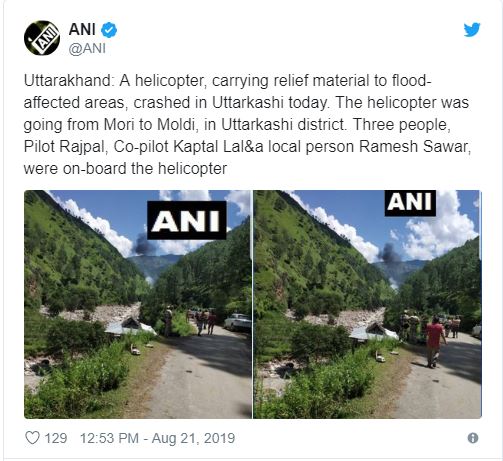Open the tweet info icon
Screen dimensions: 503x461
[473, 438]
